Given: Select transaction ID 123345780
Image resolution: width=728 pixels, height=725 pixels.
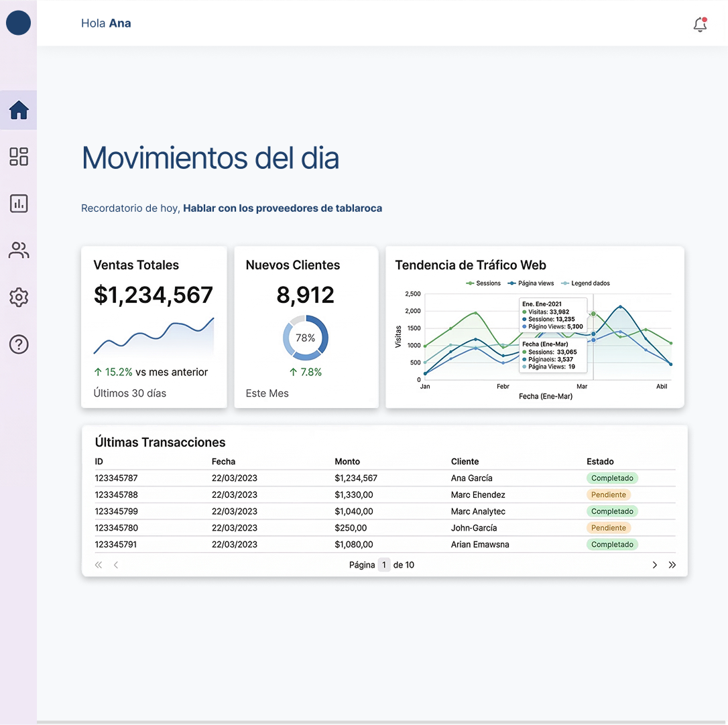Looking at the screenshot, I should [x=116, y=528].
